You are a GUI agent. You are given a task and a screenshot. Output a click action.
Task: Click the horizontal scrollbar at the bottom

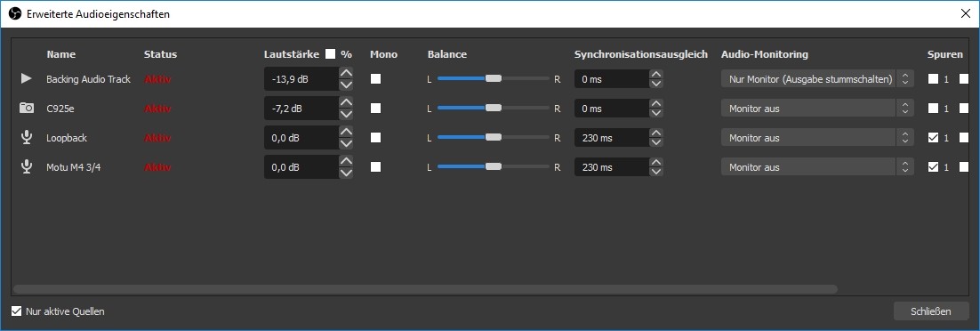coord(425,289)
